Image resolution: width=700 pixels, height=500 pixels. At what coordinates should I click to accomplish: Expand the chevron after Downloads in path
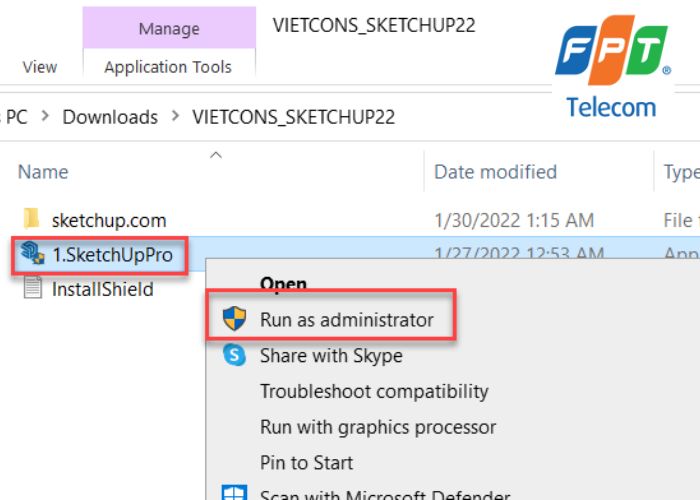pos(176,117)
